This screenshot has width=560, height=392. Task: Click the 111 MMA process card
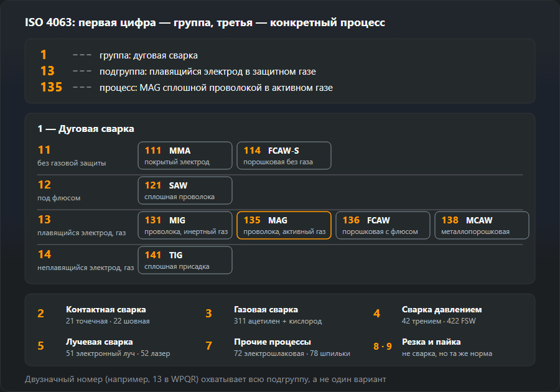[x=185, y=156]
